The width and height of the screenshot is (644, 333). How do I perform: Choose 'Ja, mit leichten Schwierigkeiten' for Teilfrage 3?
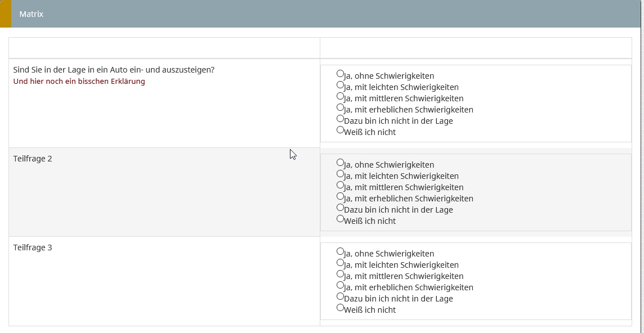340,263
